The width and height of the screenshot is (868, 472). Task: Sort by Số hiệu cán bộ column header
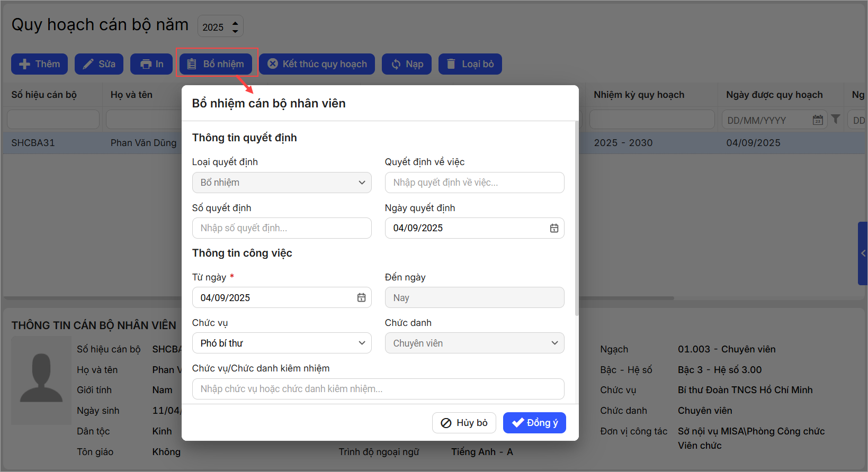pyautogui.click(x=44, y=95)
